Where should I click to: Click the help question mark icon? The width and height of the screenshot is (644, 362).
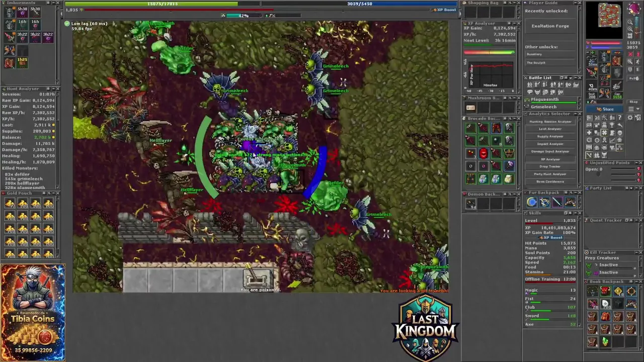(x=620, y=118)
